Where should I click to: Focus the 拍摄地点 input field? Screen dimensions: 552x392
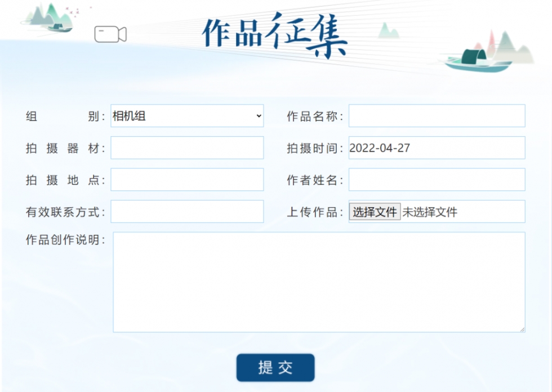[187, 180]
